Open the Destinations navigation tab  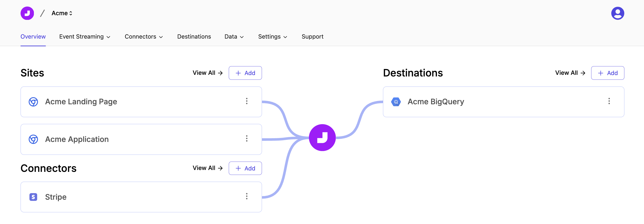click(x=194, y=36)
